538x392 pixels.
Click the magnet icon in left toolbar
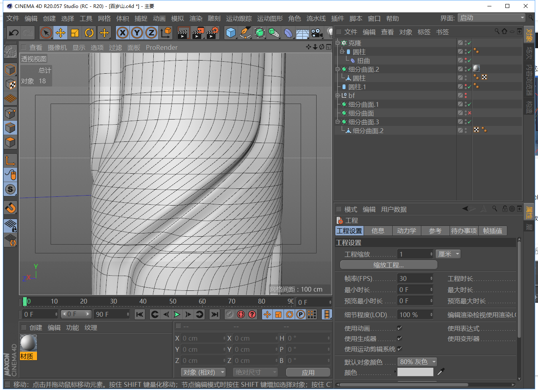[10, 208]
